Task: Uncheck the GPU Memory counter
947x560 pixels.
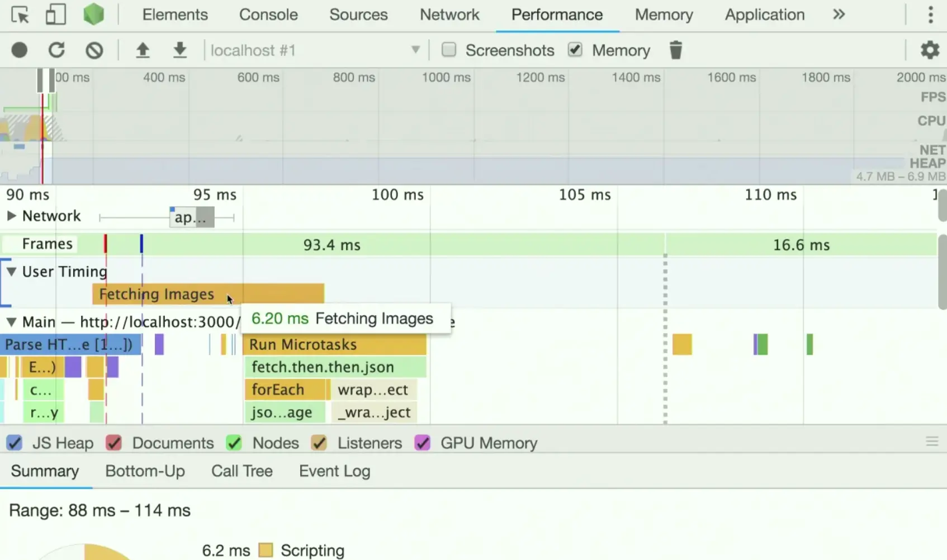Action: pos(423,443)
